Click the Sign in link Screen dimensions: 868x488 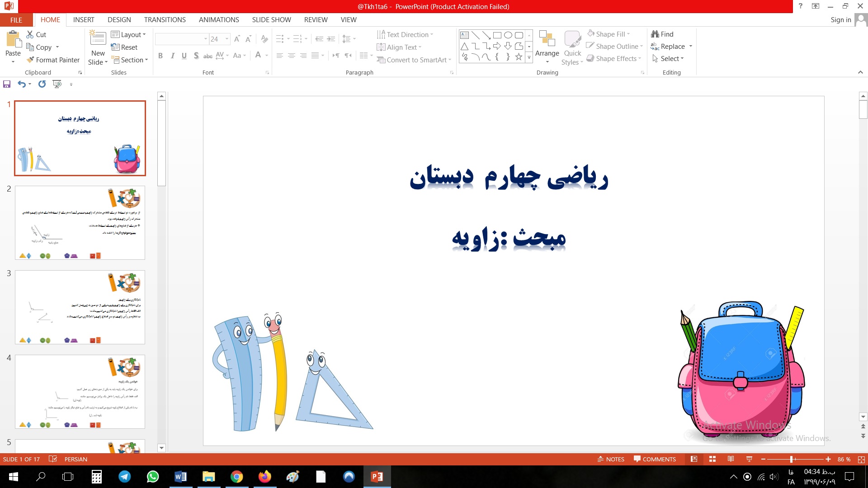(x=840, y=20)
